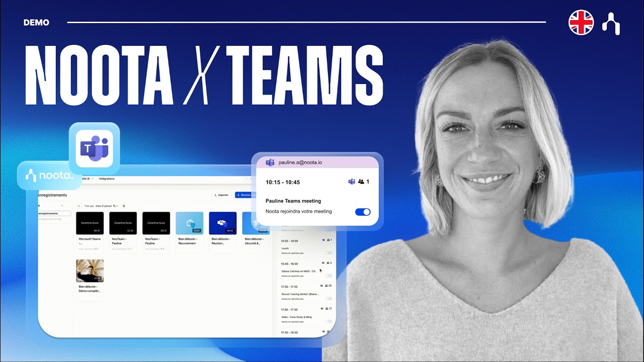Open the Microsoft Teams recording thumbnail
This screenshot has width=644, height=362.
pyautogui.click(x=90, y=223)
